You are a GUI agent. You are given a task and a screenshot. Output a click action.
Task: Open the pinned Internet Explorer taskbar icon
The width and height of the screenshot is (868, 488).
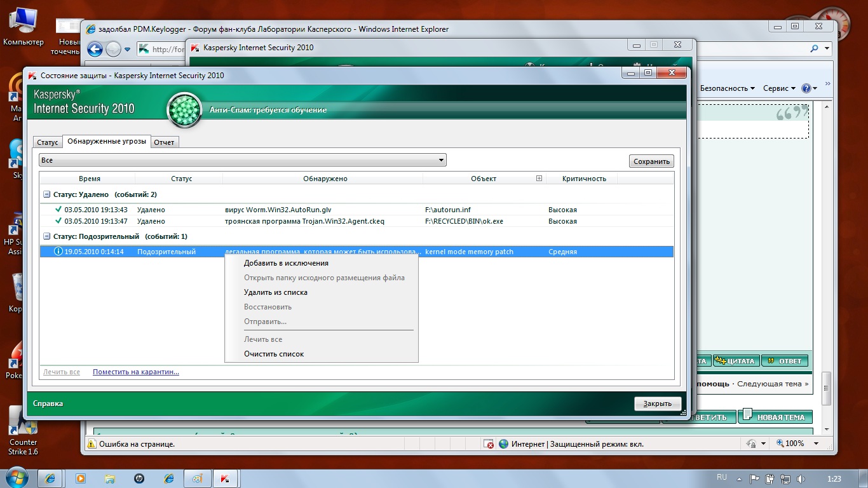[50, 478]
